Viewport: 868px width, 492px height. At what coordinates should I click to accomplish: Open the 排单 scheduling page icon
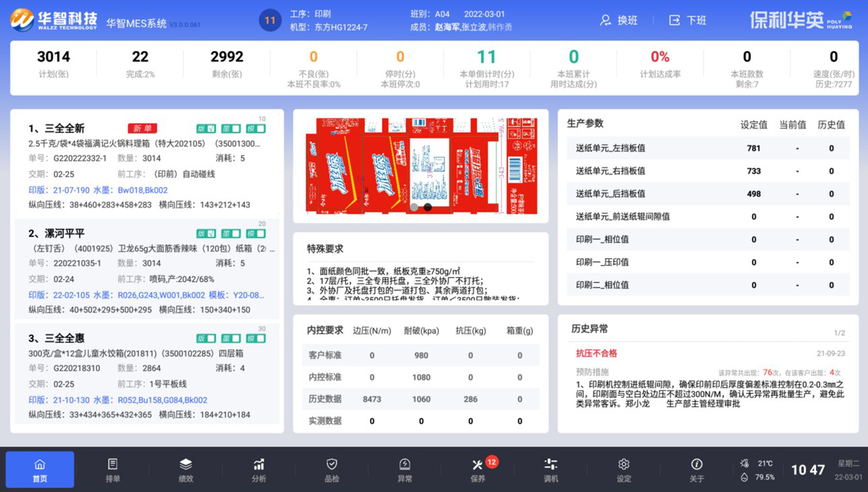(x=112, y=469)
